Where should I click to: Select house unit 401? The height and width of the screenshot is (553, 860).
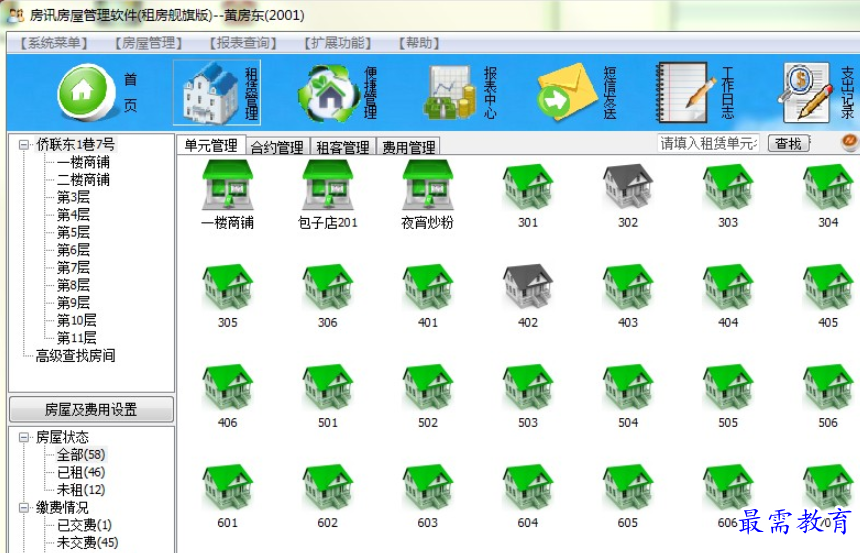point(428,287)
